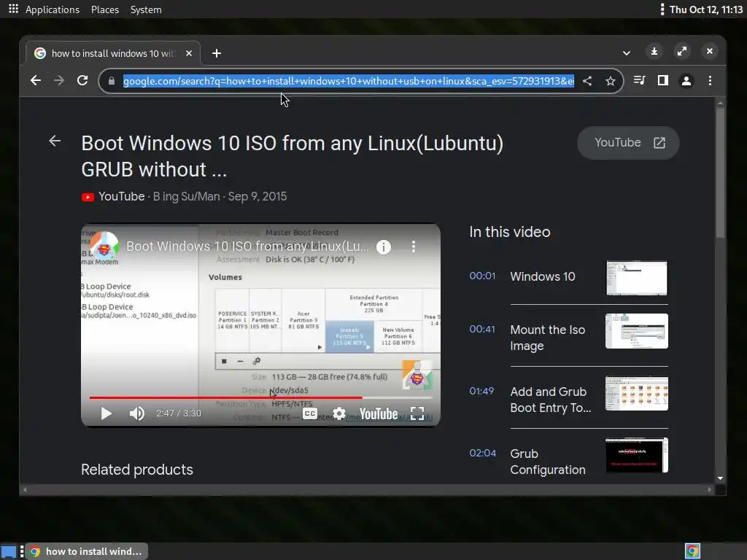Click scrollbar down arrow
Screen dimensions: 747x560
pyautogui.click(x=720, y=478)
